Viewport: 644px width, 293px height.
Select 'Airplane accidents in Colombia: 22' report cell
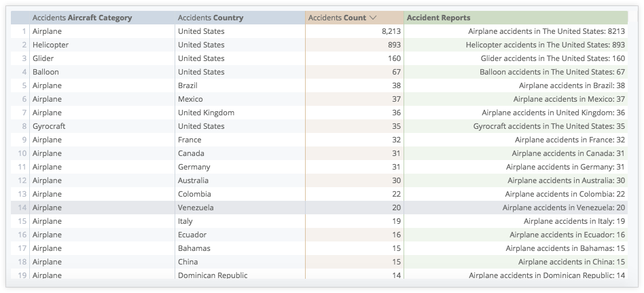coord(565,194)
